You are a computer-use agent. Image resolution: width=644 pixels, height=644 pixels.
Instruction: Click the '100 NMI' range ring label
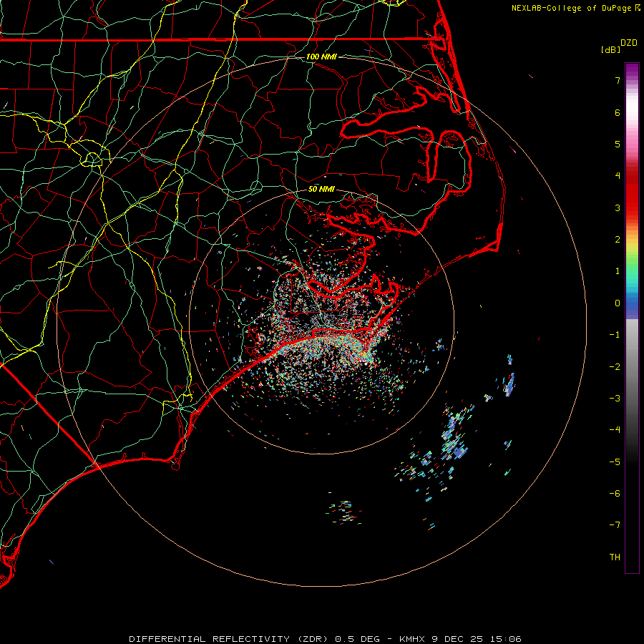(321, 57)
